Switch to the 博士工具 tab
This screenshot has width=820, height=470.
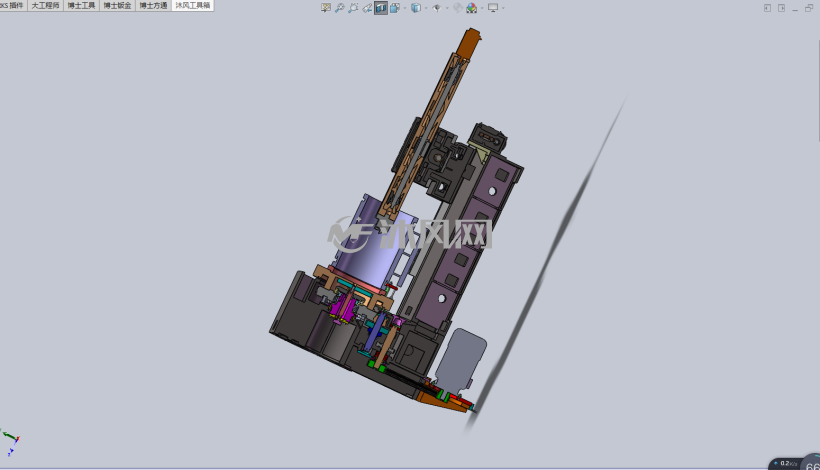click(x=81, y=5)
